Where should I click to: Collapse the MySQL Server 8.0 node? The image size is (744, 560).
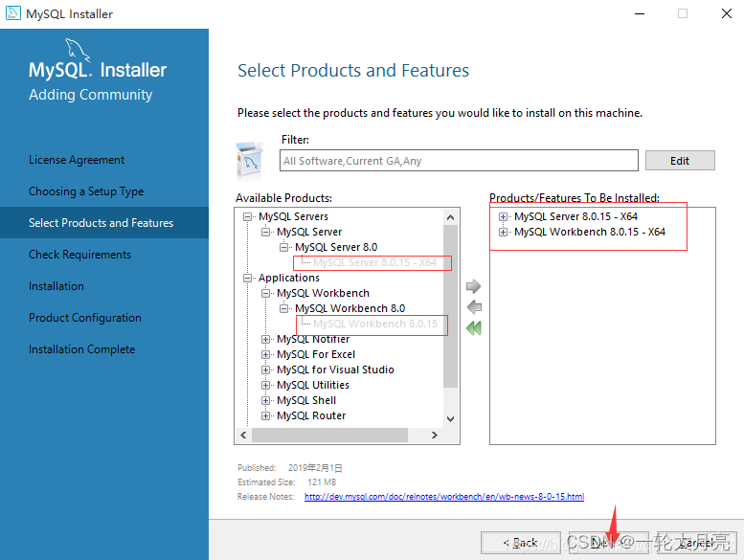tap(283, 247)
